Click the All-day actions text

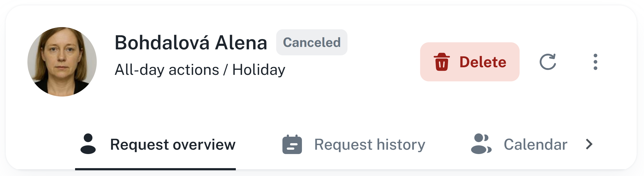(167, 70)
